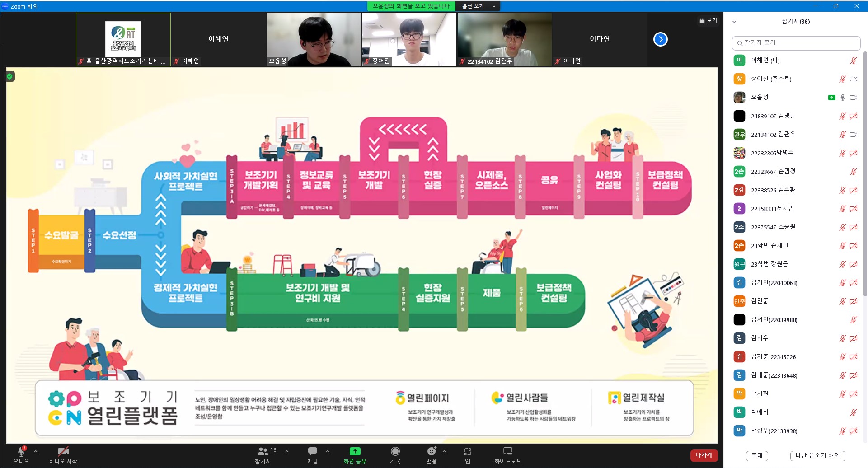The height and width of the screenshot is (468, 868).
Task: Click the 초대 invite button
Action: click(x=756, y=455)
